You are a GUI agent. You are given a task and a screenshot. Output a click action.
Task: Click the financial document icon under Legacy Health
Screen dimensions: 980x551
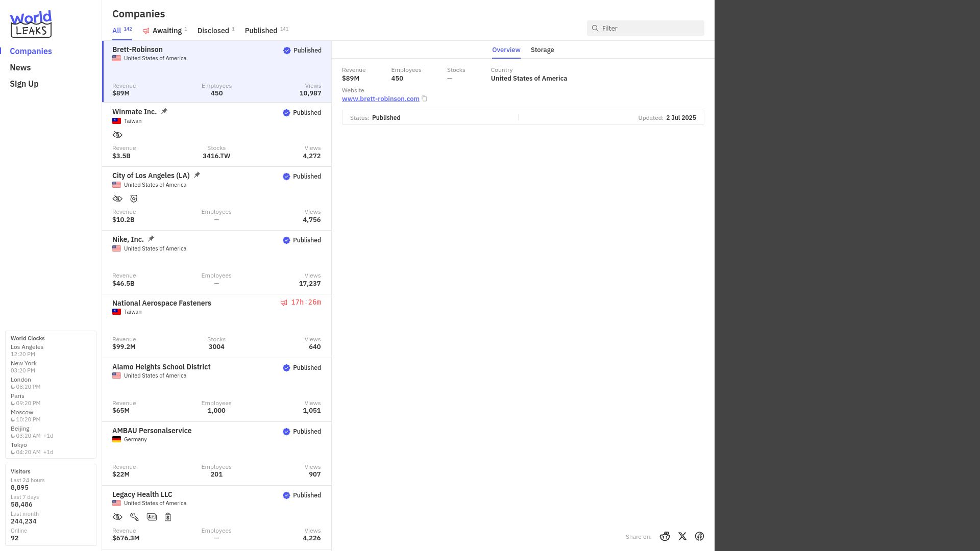(x=168, y=517)
